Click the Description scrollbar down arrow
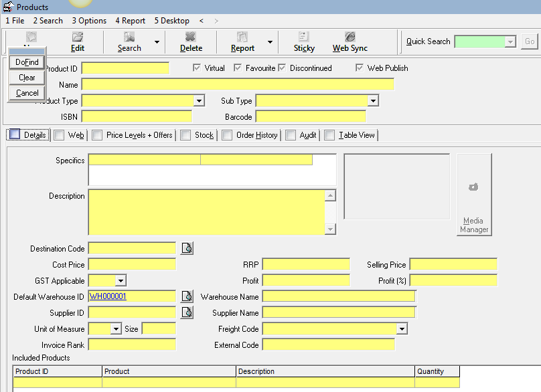Viewport: 541px width, 392px height. point(330,229)
